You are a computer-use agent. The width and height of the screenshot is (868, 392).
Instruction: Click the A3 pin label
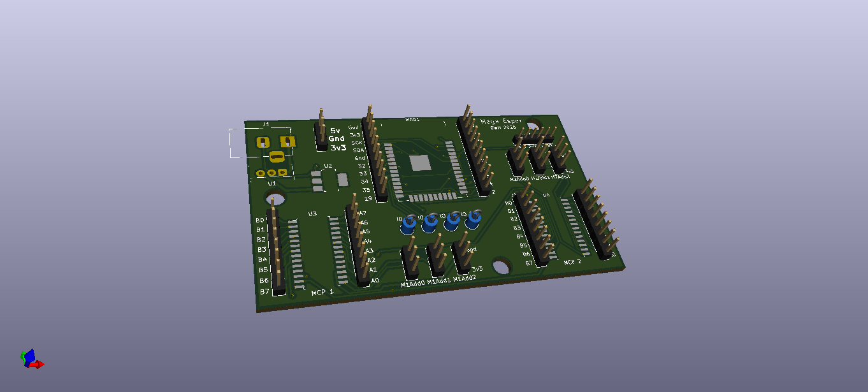(370, 250)
